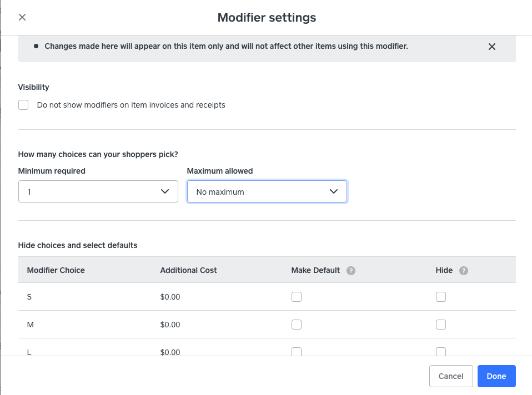Screen dimensions: 532x395
Task: Click the Modifier Choice column header
Action: (x=56, y=270)
